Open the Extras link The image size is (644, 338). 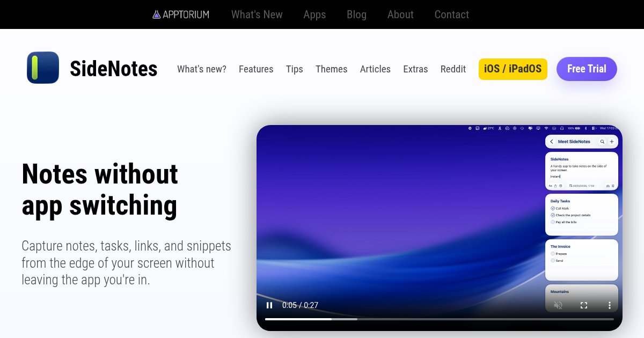click(x=416, y=69)
